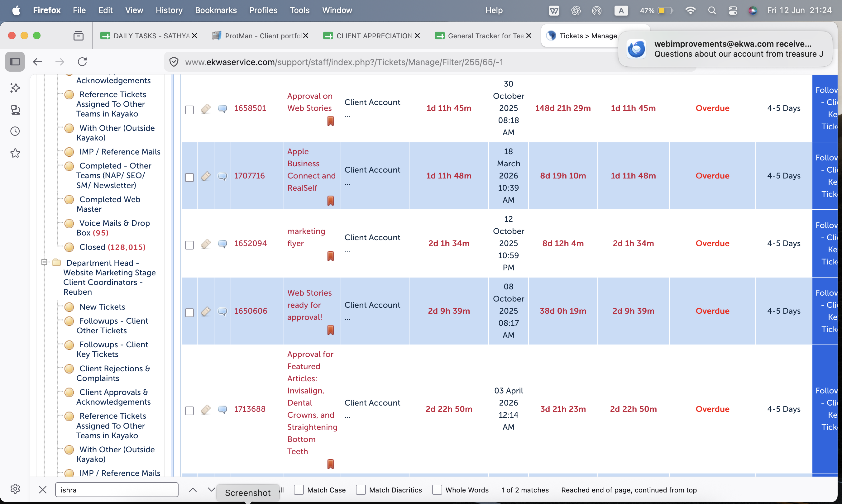This screenshot has width=842, height=504.
Task: Click the find bar text field containing ishra
Action: (117, 490)
